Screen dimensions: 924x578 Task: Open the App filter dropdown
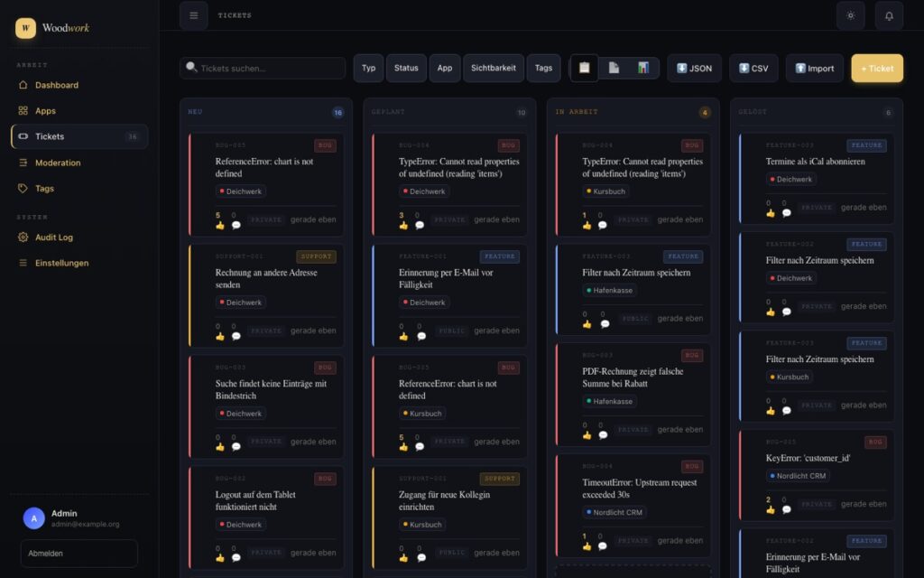click(x=444, y=68)
